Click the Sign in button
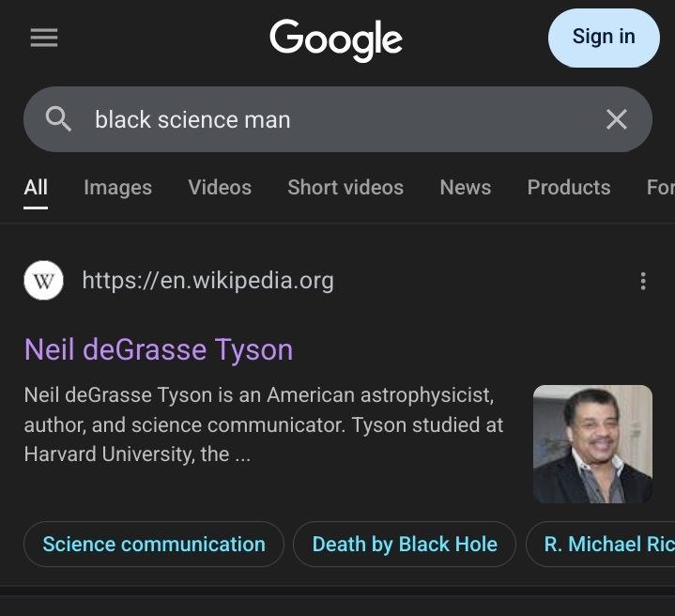Viewport: 675px width, 616px height. [x=604, y=38]
